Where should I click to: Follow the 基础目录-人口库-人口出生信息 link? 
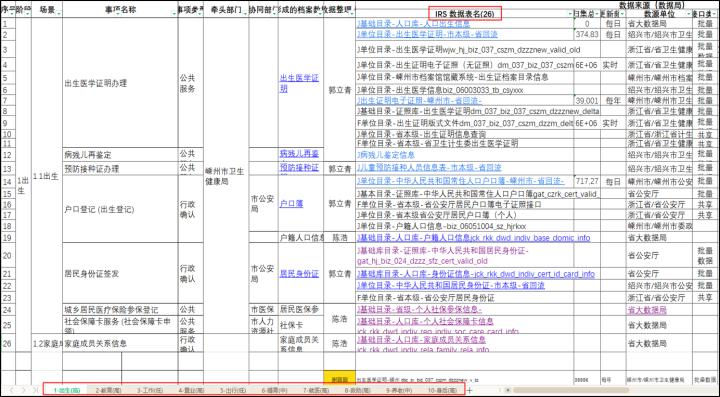(413, 23)
